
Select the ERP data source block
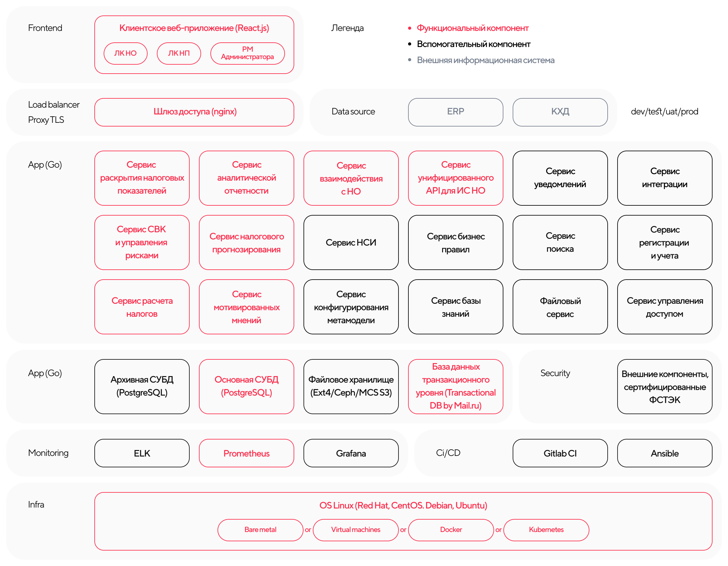(449, 112)
